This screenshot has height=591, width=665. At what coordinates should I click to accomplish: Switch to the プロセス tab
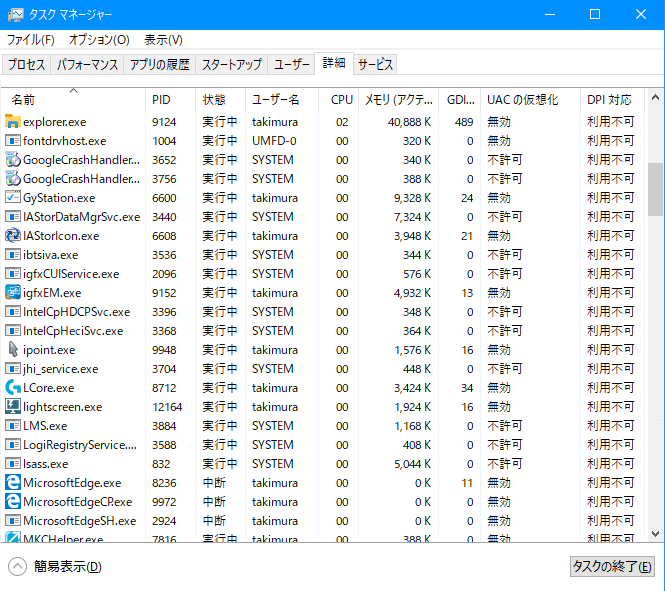26,64
